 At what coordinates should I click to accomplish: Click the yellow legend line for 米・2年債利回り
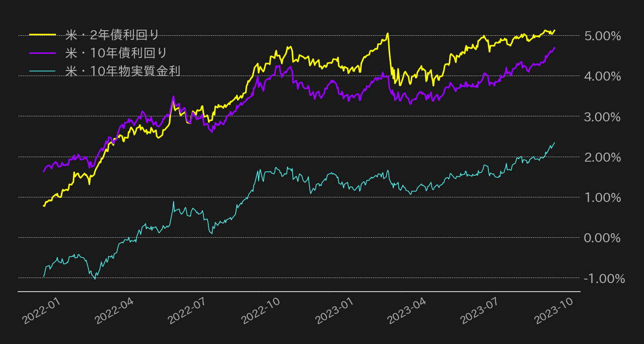coord(42,35)
